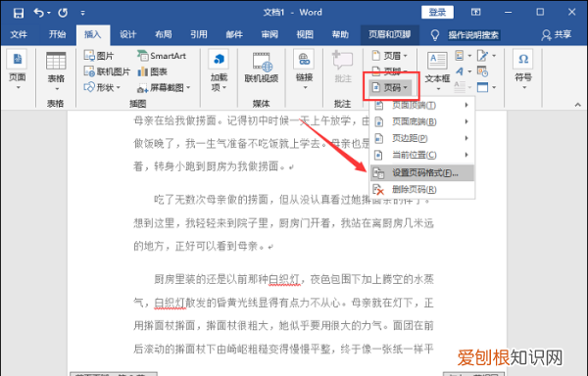Click the 登录 sign-in button
This screenshot has height=376, width=588.
tap(437, 12)
